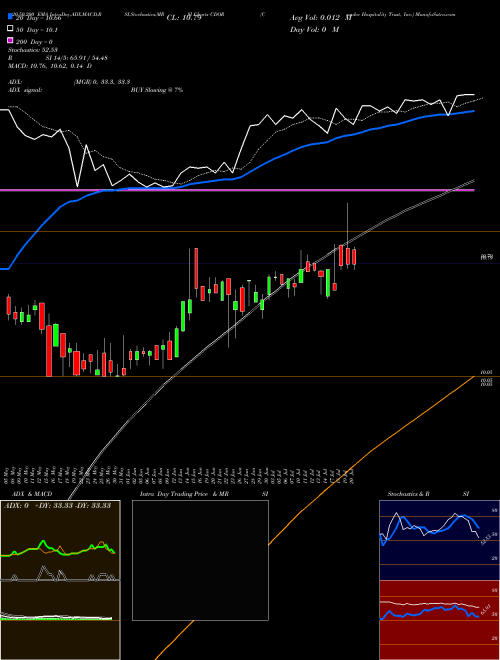Select the '20 Day = 10.66' legend text
Image resolution: width=500 pixels, height=660 pixels.
(x=39, y=18)
